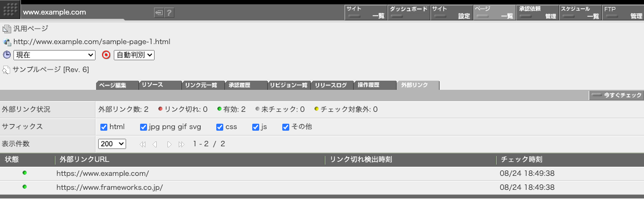Open the スケジュール一覧 top menu

tap(580, 12)
